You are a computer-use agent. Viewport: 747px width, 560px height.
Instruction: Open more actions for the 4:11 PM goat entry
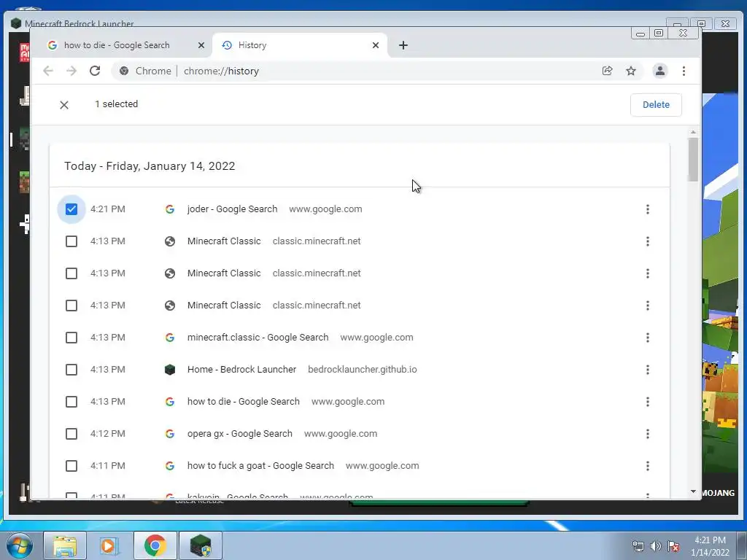pyautogui.click(x=648, y=466)
